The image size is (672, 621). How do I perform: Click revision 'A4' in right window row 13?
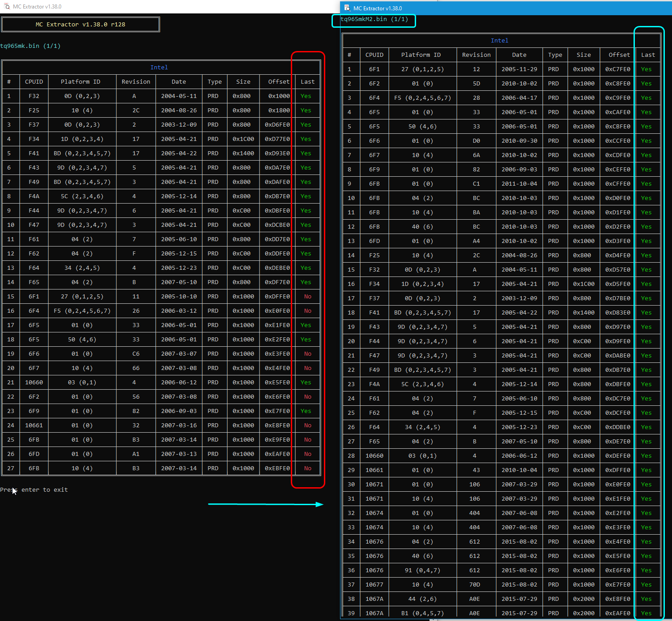[476, 241]
